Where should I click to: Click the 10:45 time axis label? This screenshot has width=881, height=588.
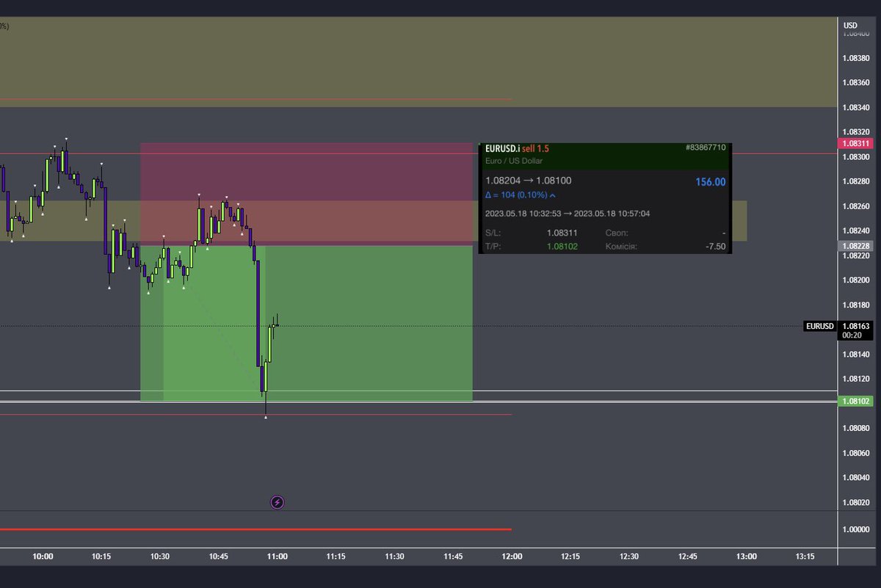point(219,556)
